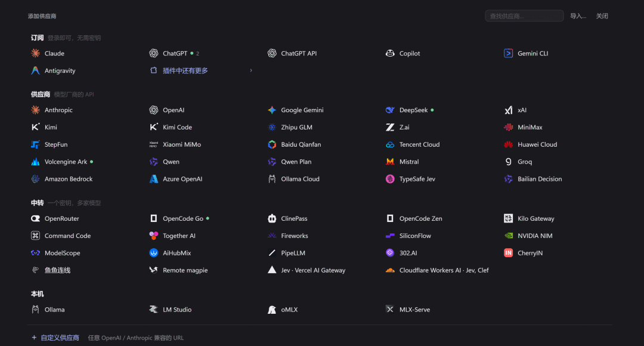Screen dimensions: 644x346
Task: Click the LM Studio icon
Action: tap(154, 310)
